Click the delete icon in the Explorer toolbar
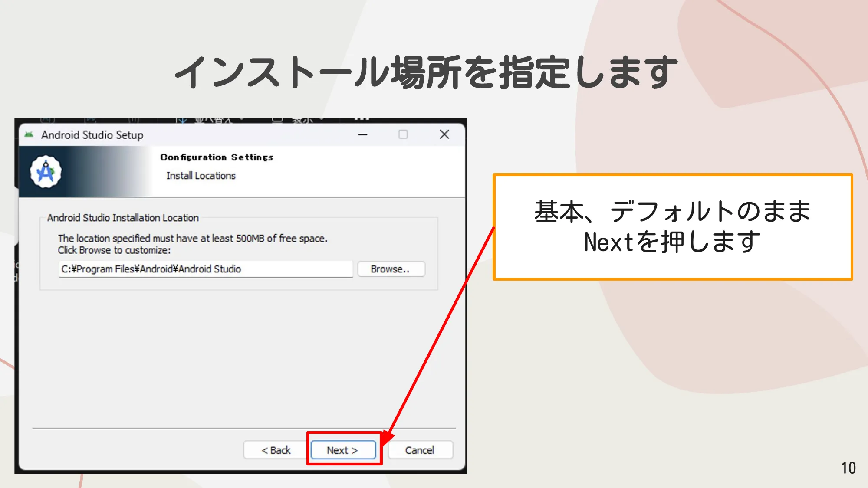Screen dimensions: 868x488 coord(133,120)
